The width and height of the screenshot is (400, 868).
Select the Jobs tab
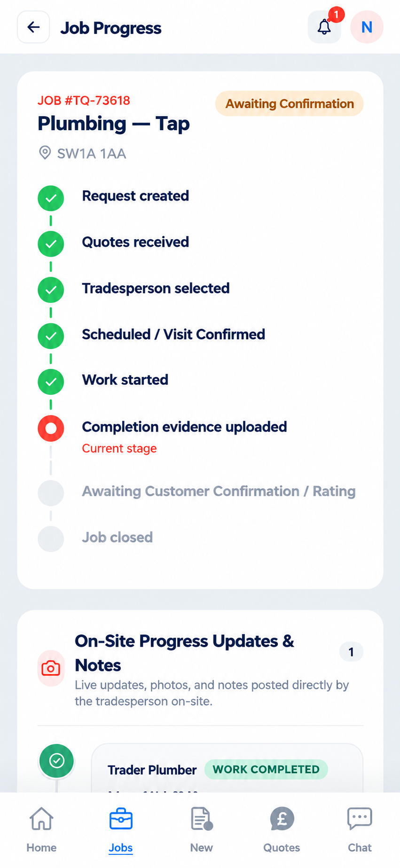121,829
